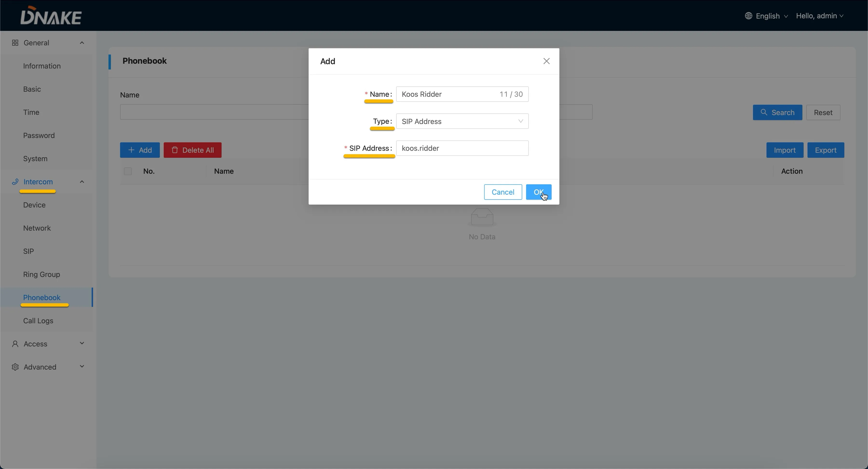The image size is (868, 469).
Task: Click the DNAKE logo
Action: pos(51,15)
